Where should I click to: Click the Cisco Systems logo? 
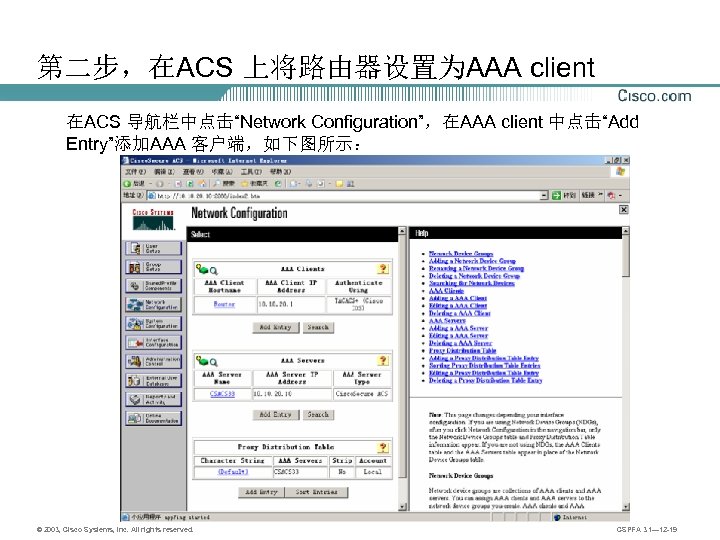[x=153, y=219]
